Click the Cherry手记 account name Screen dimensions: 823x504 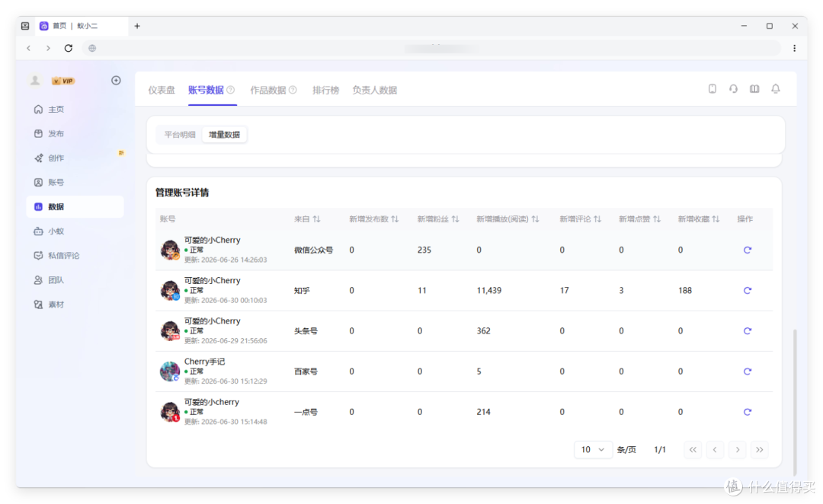205,362
